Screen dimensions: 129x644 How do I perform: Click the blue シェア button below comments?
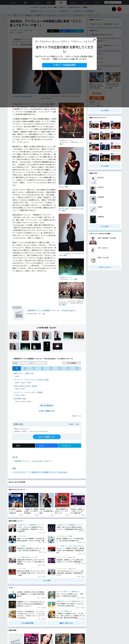(x=47, y=446)
